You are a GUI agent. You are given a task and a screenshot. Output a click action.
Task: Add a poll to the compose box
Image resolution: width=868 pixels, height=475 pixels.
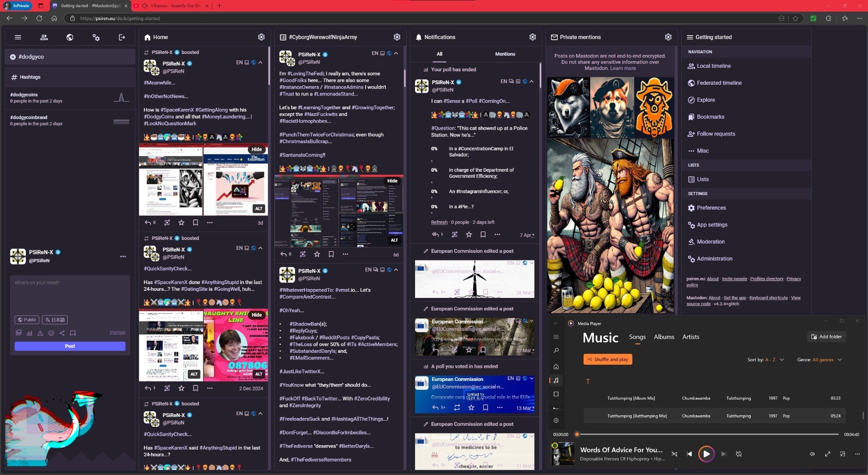tap(29, 333)
